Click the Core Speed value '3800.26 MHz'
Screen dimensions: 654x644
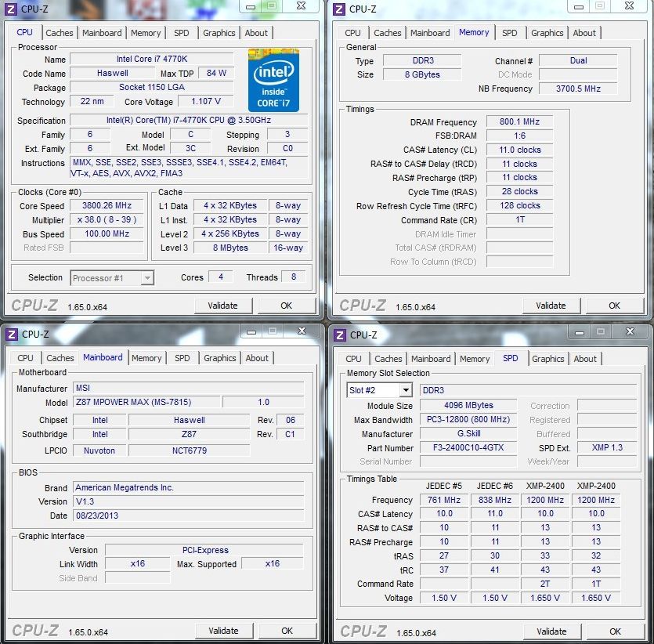107,205
